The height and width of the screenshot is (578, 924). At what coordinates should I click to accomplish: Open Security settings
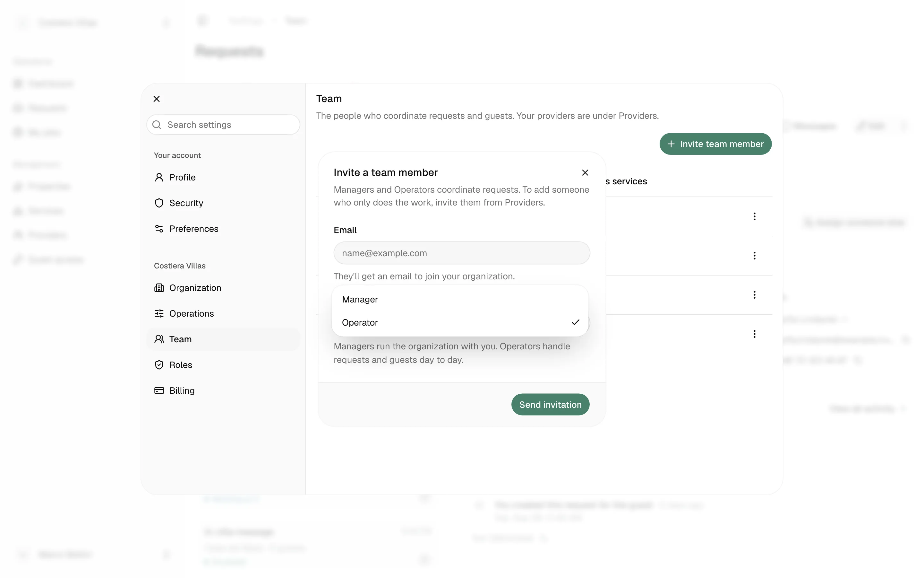pos(223,203)
